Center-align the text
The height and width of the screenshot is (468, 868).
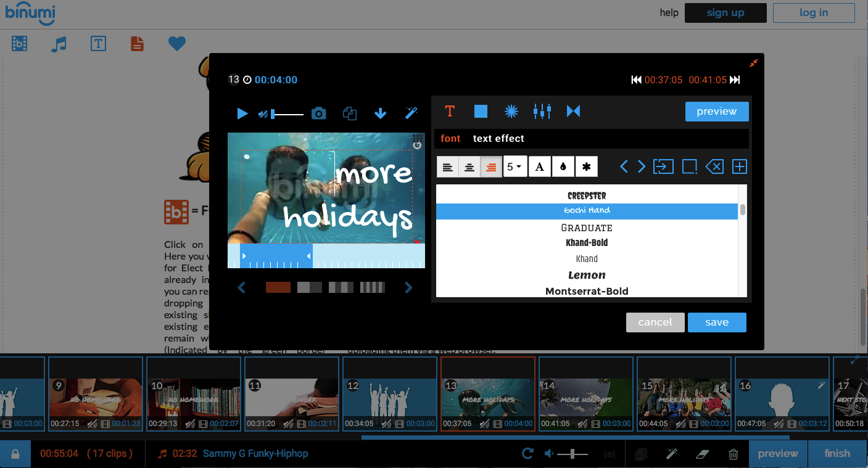(469, 167)
